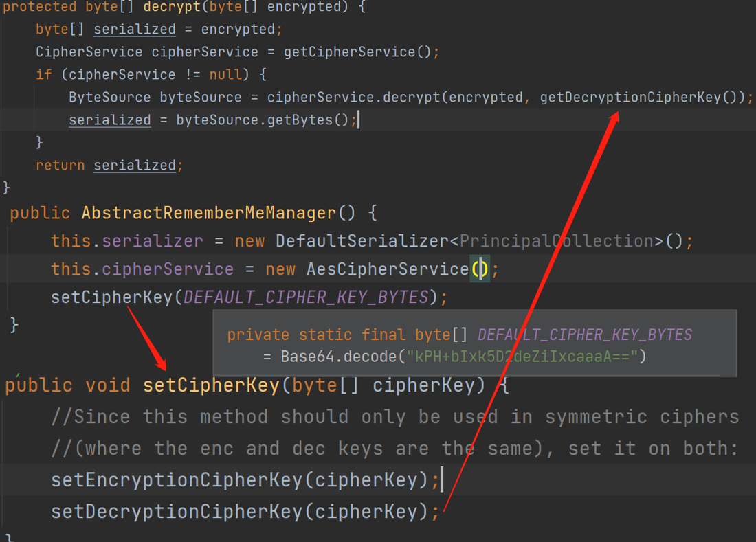Click DEFAULT_CIPHER_KEY_BYTES argument in setCipherKey call

pyautogui.click(x=306, y=297)
